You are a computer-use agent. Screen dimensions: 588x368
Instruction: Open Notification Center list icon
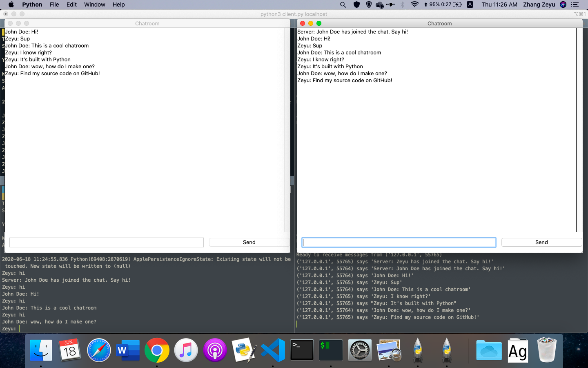[x=575, y=4]
